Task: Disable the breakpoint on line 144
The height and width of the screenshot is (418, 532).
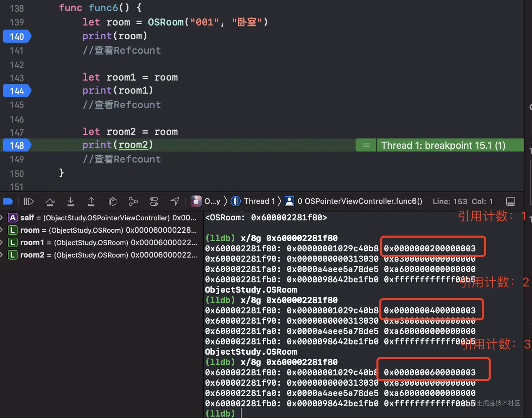Action: pos(17,91)
